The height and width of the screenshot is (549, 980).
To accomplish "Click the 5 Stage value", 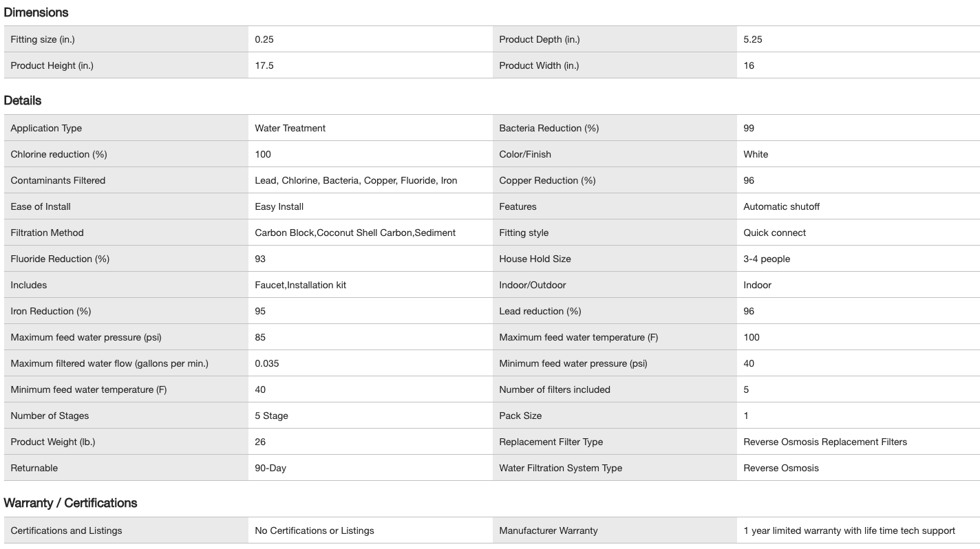I will point(271,416).
